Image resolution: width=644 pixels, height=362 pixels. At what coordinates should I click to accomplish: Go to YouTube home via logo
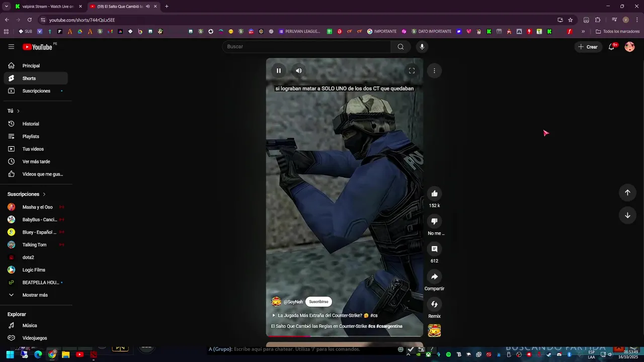[38, 47]
